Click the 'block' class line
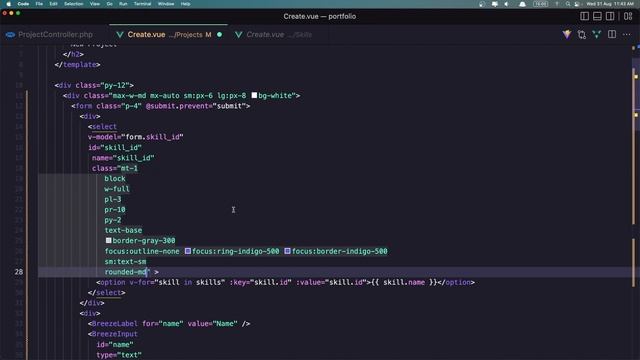Viewport: 640px width, 360px height. 115,178
